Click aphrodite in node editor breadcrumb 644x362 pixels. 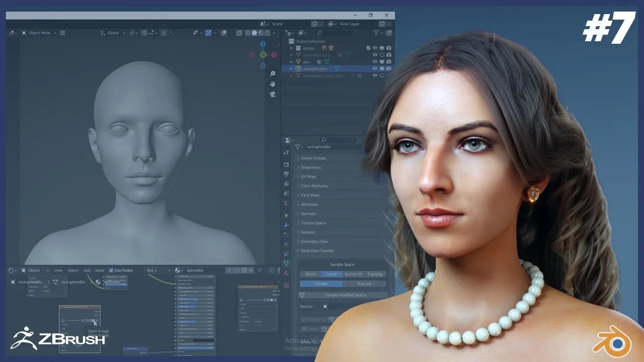click(111, 282)
